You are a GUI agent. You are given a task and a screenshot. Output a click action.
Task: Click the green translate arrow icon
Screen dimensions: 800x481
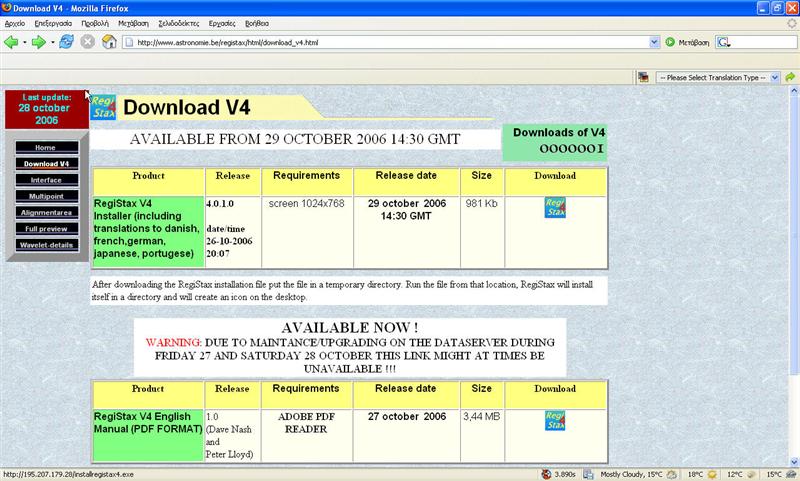790,77
